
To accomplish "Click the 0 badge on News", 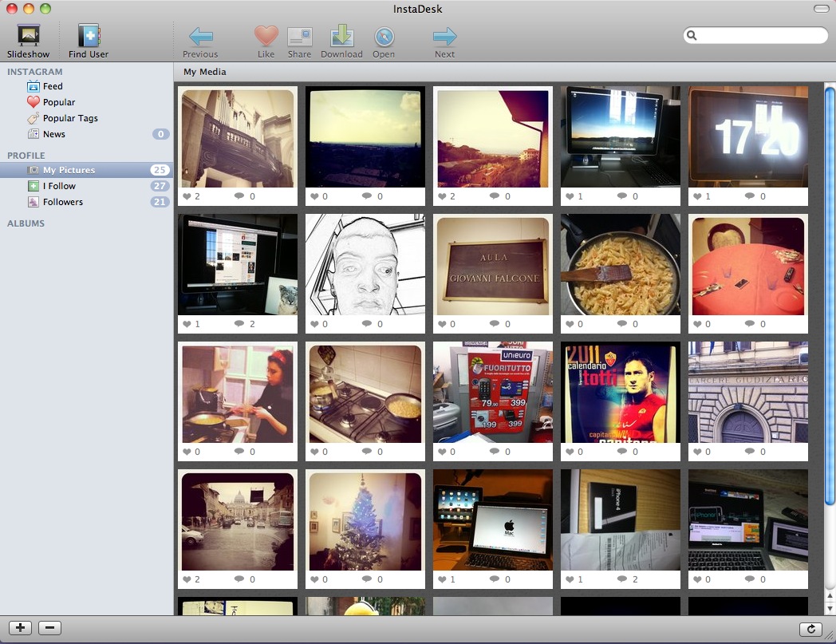I will pos(160,134).
